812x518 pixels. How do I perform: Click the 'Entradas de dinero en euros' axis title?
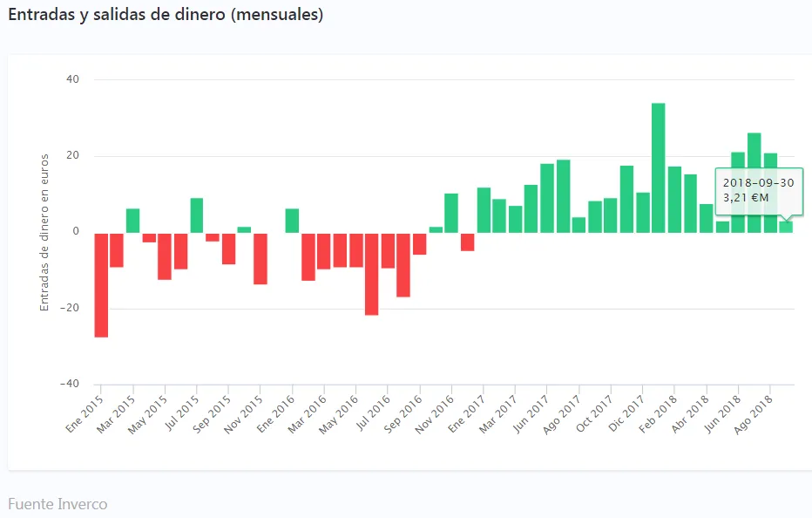click(44, 232)
